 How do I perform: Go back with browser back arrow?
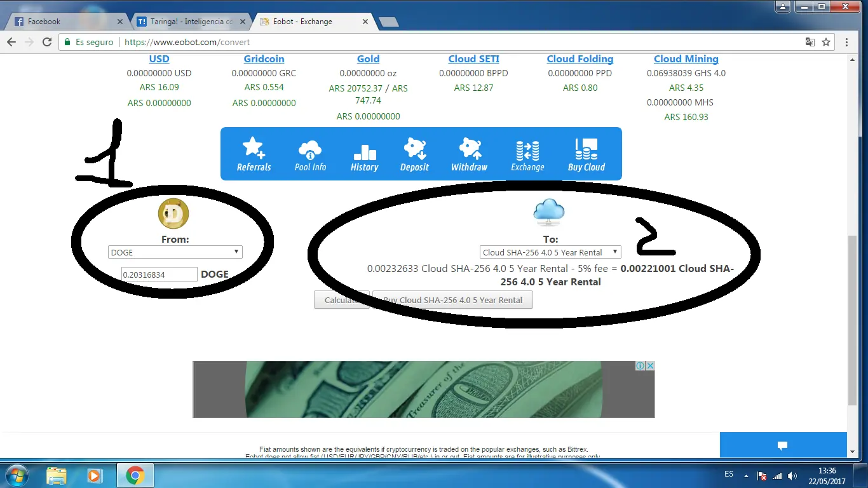[11, 42]
